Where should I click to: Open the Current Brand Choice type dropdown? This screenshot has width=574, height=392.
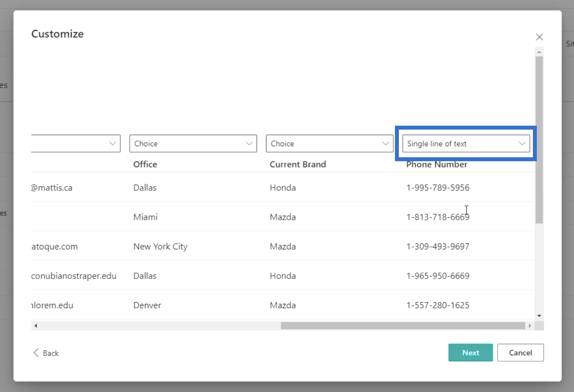pyautogui.click(x=330, y=143)
